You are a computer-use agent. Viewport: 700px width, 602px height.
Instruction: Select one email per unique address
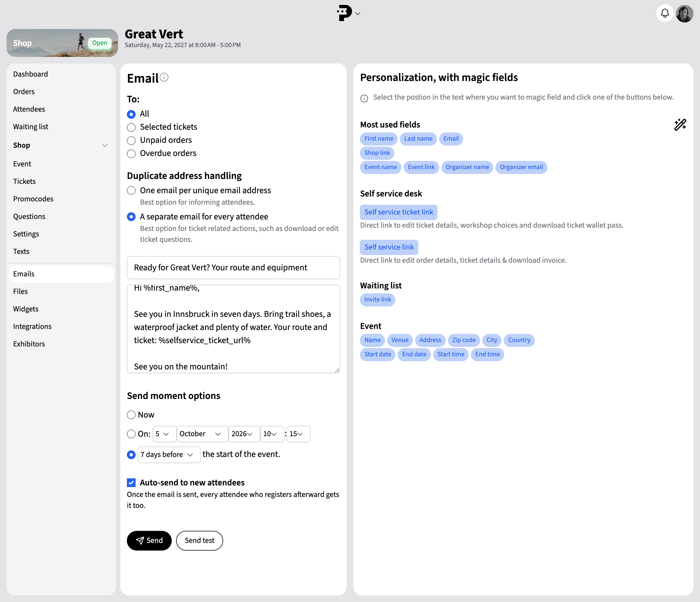coord(132,191)
